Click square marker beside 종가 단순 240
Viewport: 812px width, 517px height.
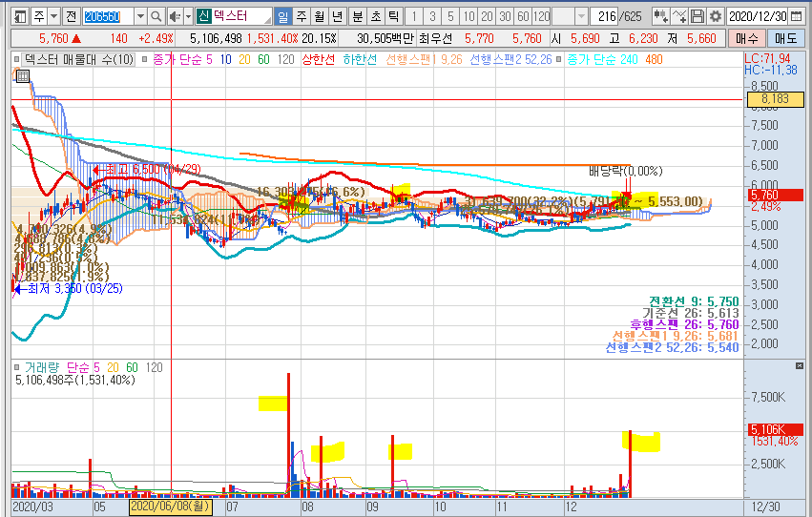559,59
